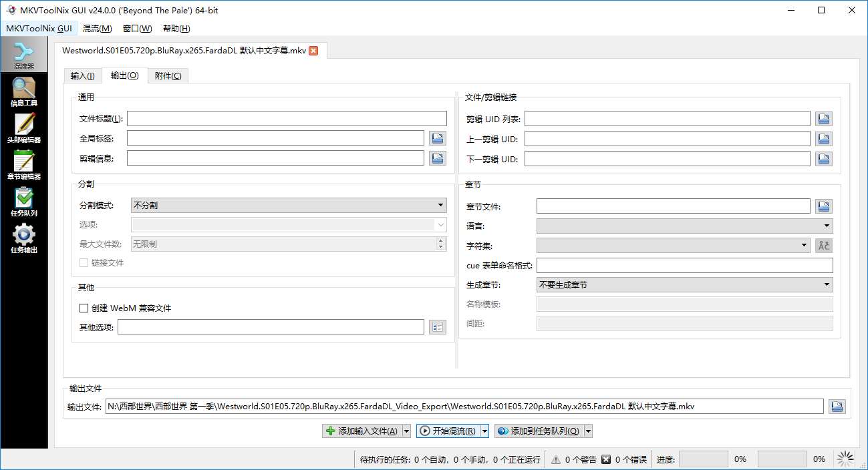Toggle 创建 WebM 兼容文件 checkbox
The image size is (868, 470).
[x=84, y=308]
